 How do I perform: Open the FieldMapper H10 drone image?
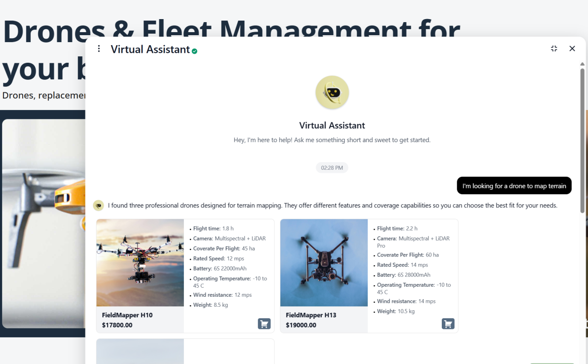140,263
